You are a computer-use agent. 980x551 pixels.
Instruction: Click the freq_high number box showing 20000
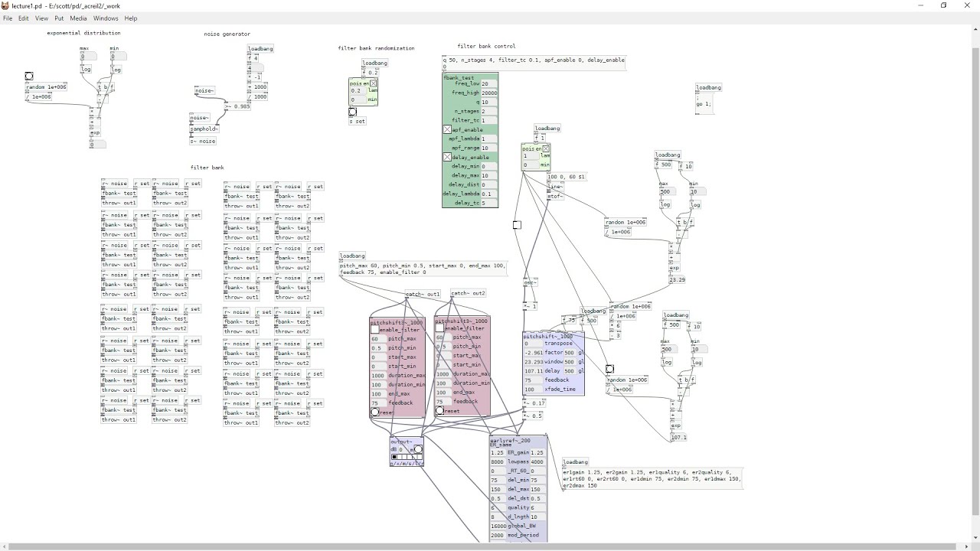488,93
